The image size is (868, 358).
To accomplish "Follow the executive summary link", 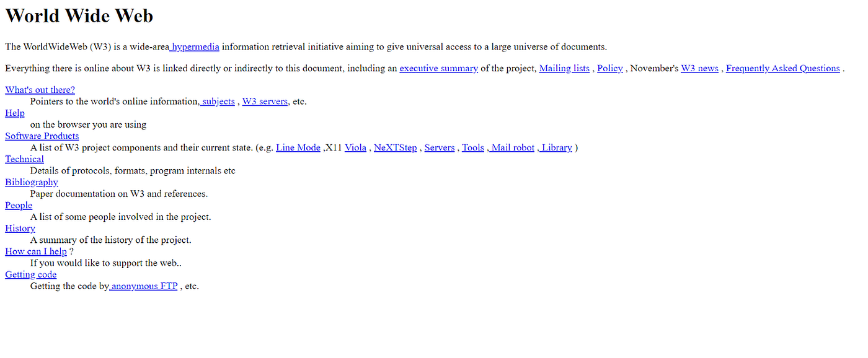I will [x=438, y=68].
